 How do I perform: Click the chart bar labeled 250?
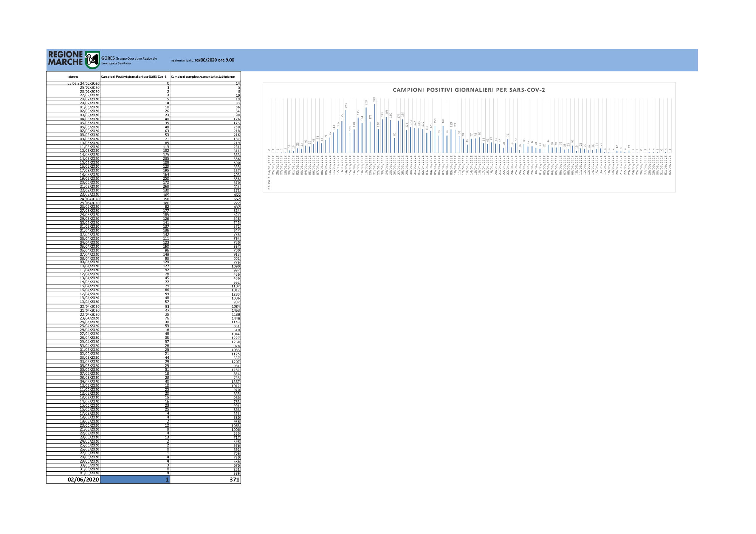366,130
